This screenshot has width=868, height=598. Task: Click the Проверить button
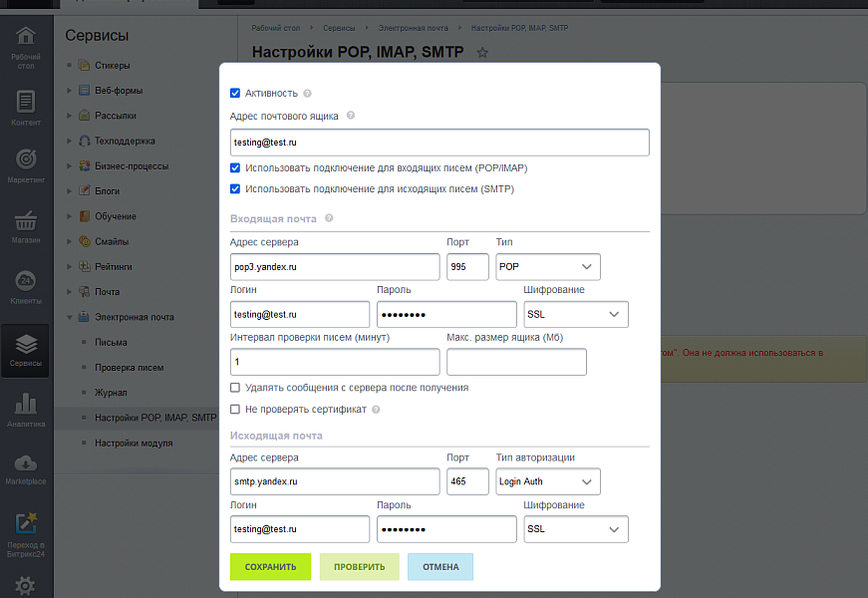coord(359,567)
